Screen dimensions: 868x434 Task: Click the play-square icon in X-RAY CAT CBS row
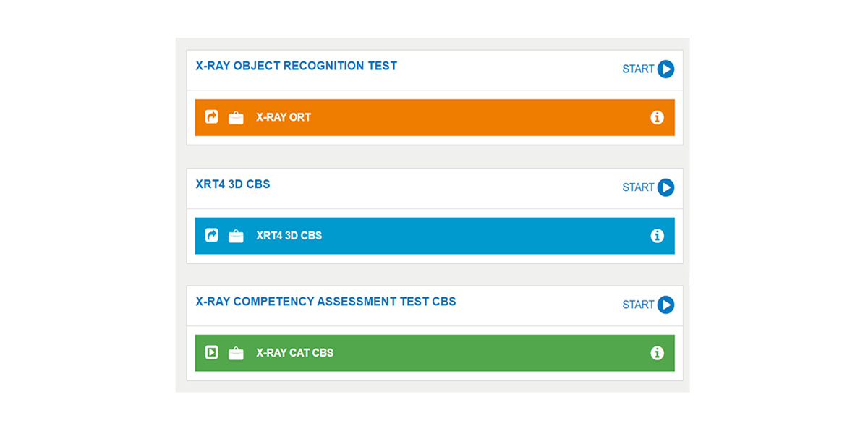[211, 352]
